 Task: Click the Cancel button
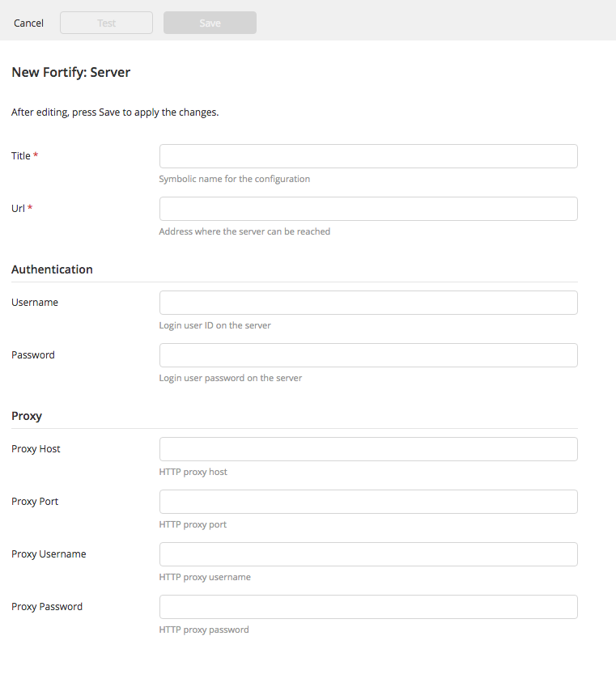[28, 23]
